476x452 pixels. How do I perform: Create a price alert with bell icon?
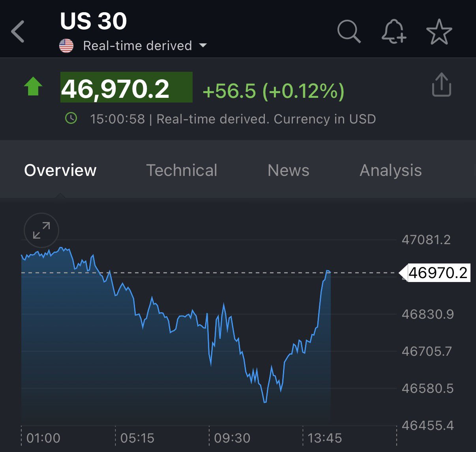click(394, 32)
